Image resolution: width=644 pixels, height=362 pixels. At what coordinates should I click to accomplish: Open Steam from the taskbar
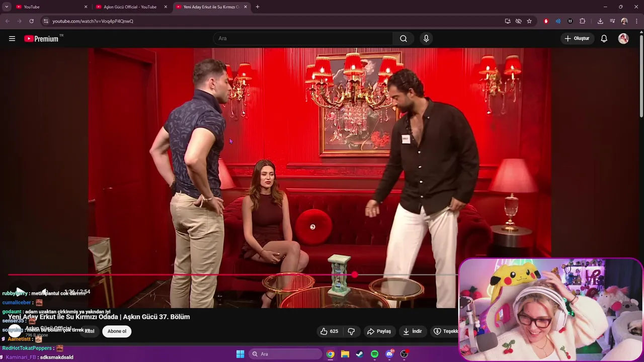point(360,354)
